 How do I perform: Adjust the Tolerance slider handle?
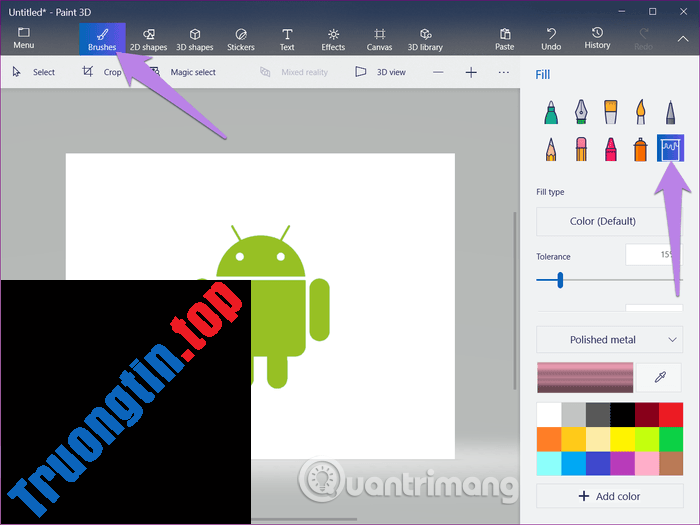tap(560, 280)
